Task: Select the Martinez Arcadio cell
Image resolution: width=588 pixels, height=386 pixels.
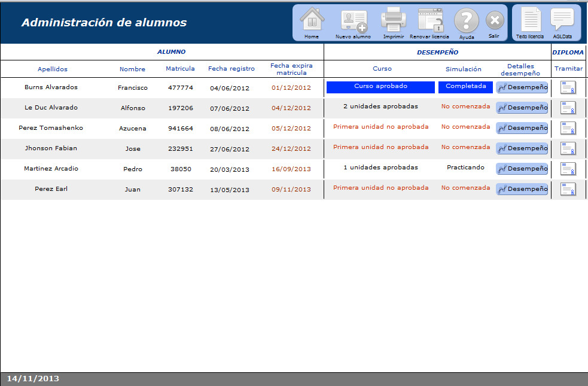Action: pos(51,168)
